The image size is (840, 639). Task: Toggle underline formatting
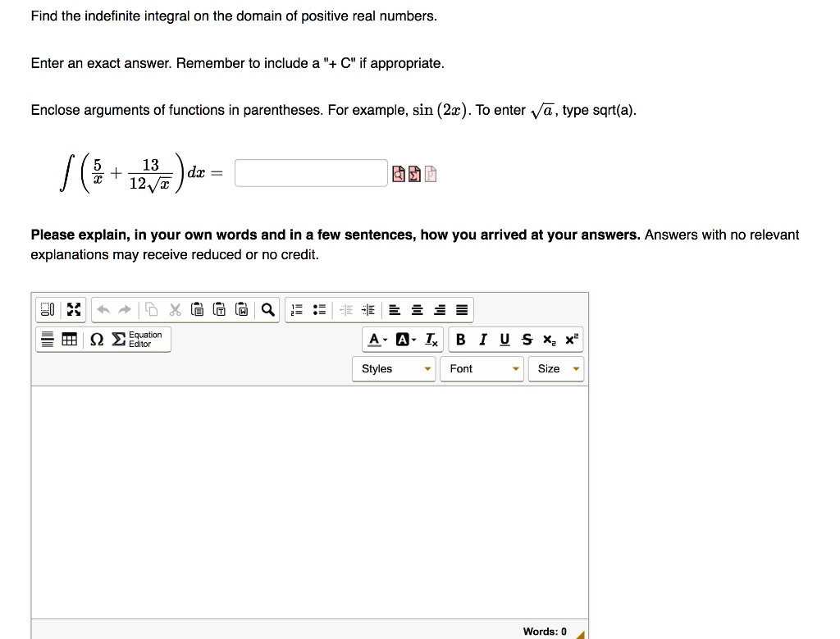pyautogui.click(x=504, y=339)
